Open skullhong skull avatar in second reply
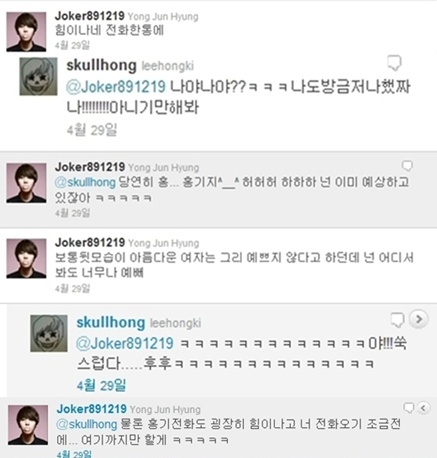This screenshot has width=437, height=458. pyautogui.click(x=49, y=333)
